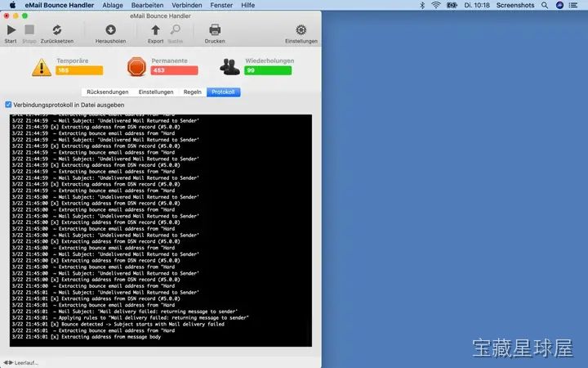Click the Siri menu bar icon
Viewport: 588px width, 368px height.
(x=559, y=5)
